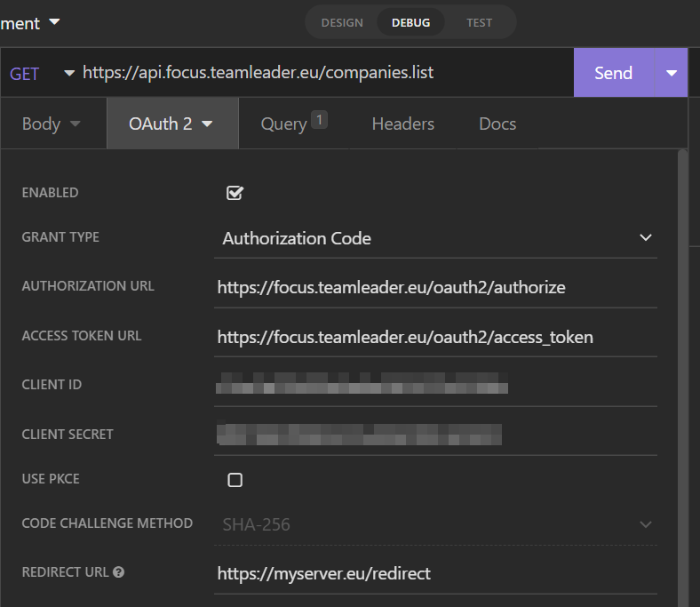Open the GET method dropdown
This screenshot has height=607, width=700.
[42, 73]
